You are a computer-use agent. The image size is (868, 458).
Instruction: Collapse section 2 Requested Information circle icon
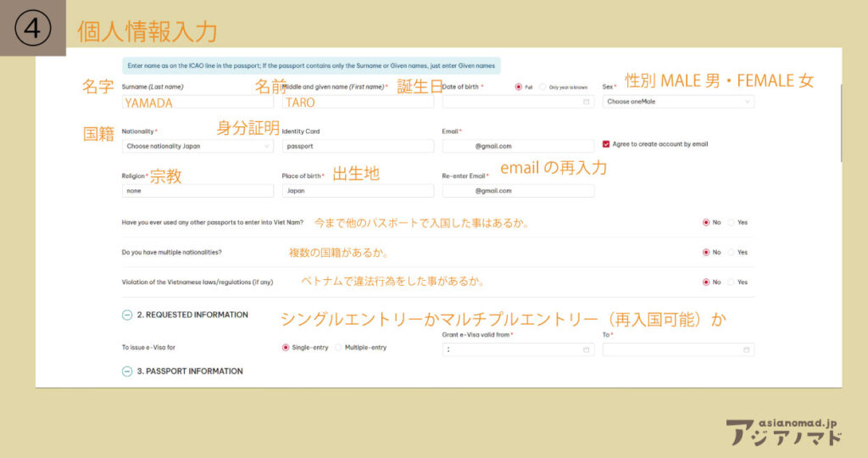[x=127, y=315]
